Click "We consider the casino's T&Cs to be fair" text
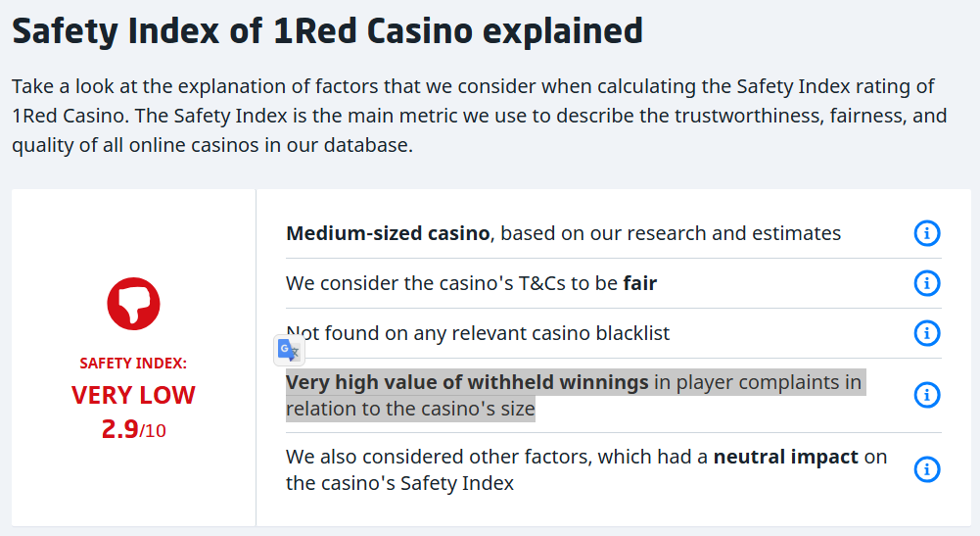Image resolution: width=980 pixels, height=536 pixels. tap(471, 283)
